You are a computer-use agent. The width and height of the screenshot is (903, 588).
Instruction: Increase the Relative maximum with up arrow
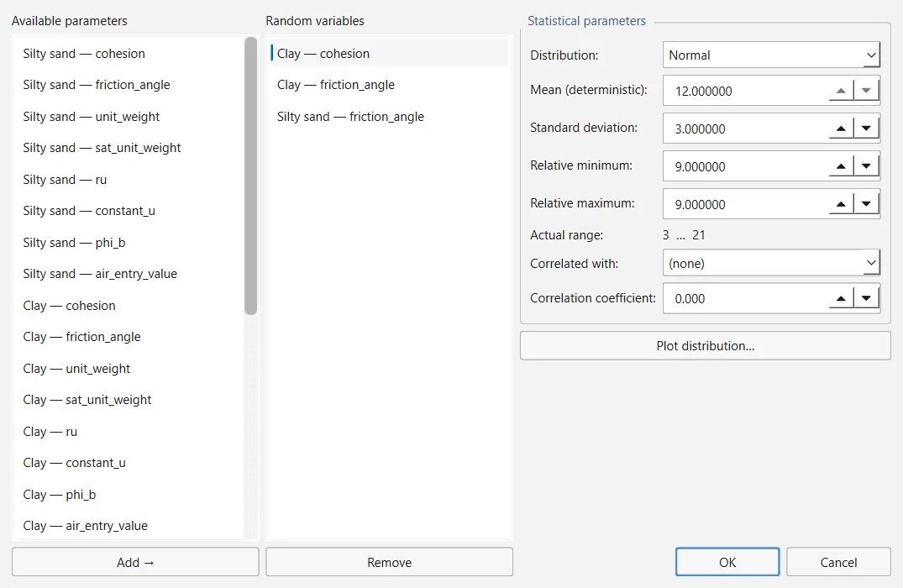(x=841, y=204)
